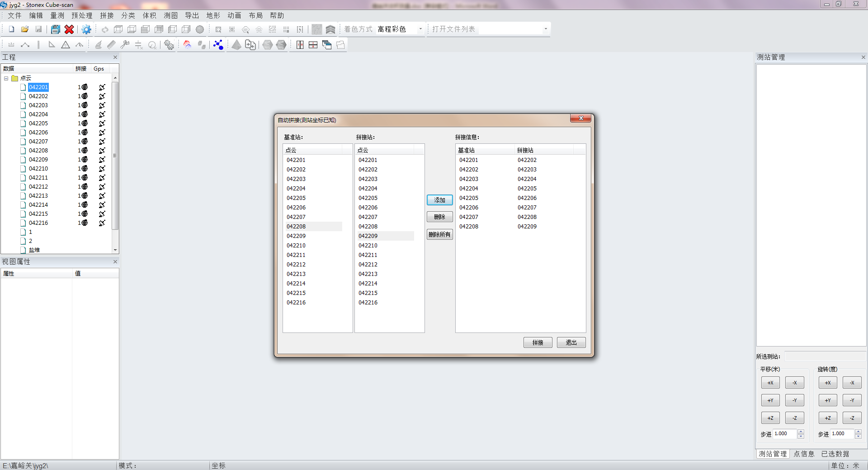This screenshot has height=470, width=868.
Task: Click the translation +X button
Action: coord(770,383)
